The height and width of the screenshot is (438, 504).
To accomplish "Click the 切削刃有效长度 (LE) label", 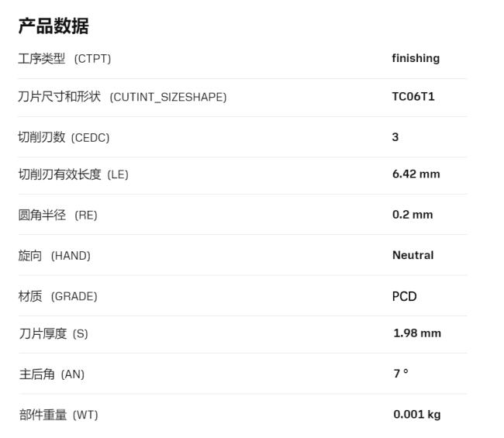I will [73, 174].
